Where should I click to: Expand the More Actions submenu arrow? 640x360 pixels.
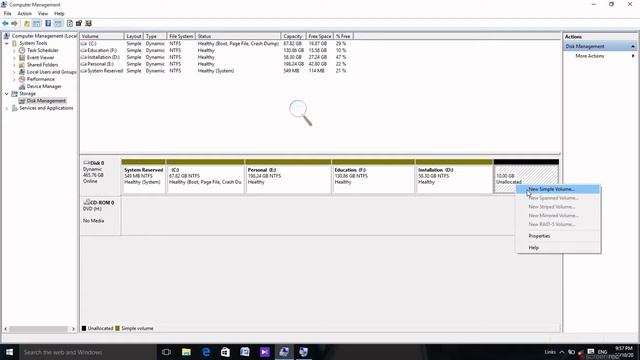(x=633, y=56)
